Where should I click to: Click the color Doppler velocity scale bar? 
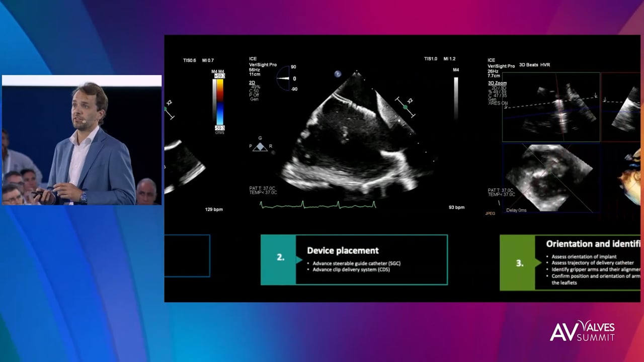pos(220,102)
